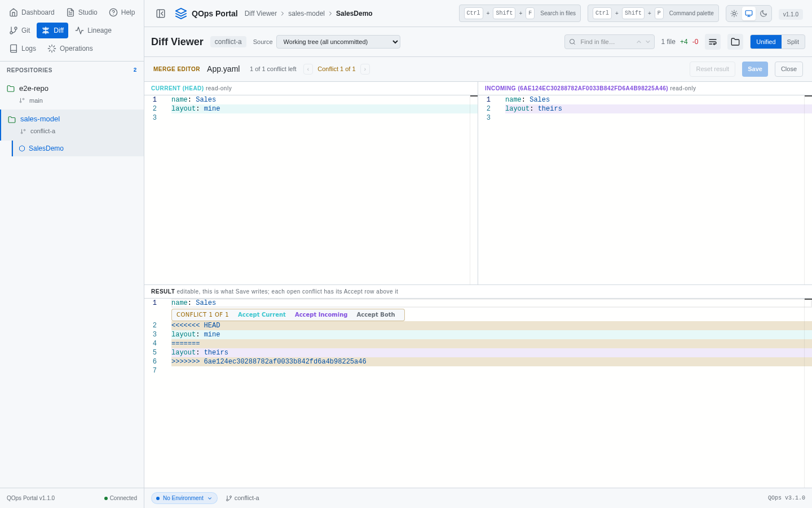This screenshot has width=812, height=508.
Task: Navigate to the Git section
Action: click(20, 30)
